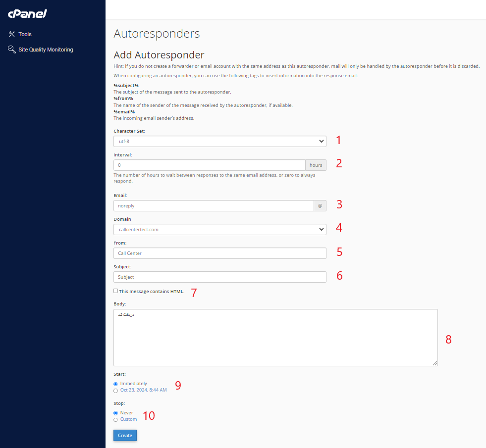The height and width of the screenshot is (448, 486).
Task: Click the Site Quality Monitoring magnifier icon
Action: coord(12,50)
